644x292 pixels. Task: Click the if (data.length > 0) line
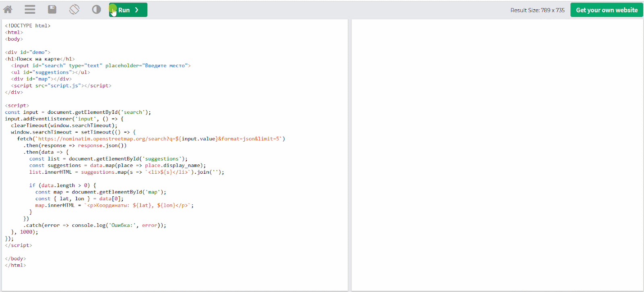coord(62,185)
